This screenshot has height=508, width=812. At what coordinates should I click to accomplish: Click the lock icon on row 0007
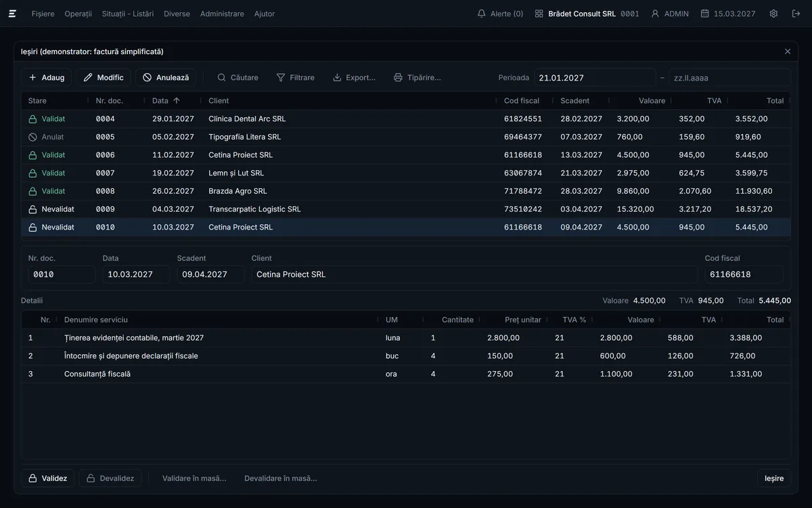pyautogui.click(x=32, y=173)
